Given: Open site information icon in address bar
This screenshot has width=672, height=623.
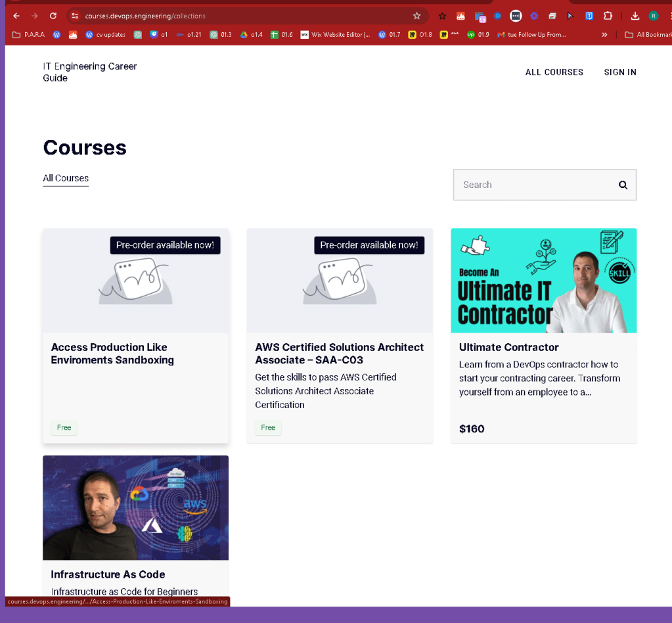Looking at the screenshot, I should [x=75, y=16].
